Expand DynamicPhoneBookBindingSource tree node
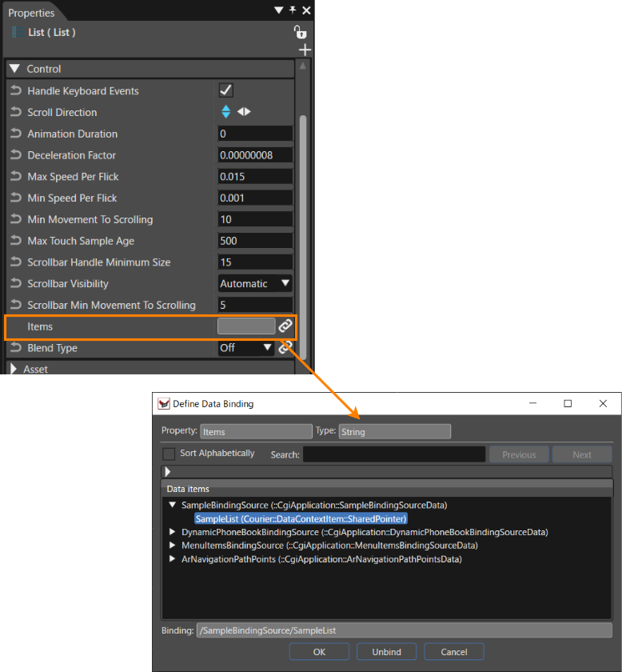This screenshot has height=672, width=622. pos(172,532)
